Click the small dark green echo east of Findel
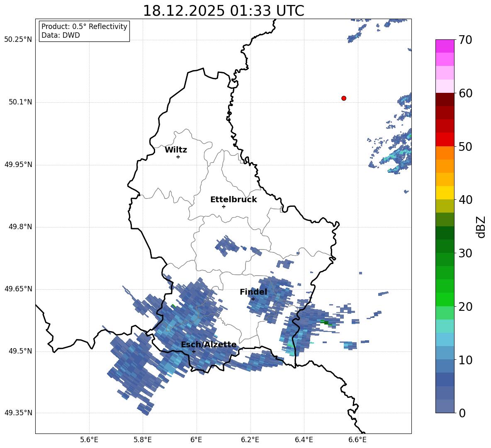This screenshot has width=491, height=448. coord(326,322)
